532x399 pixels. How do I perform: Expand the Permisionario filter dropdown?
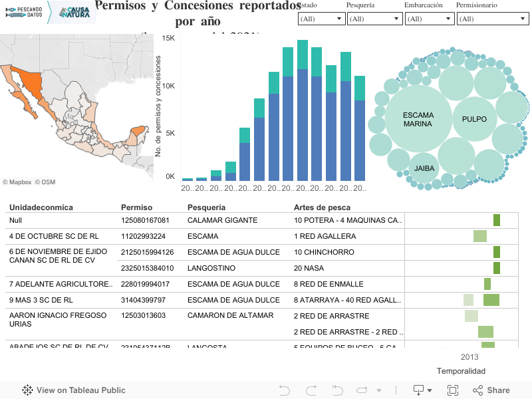click(492, 19)
